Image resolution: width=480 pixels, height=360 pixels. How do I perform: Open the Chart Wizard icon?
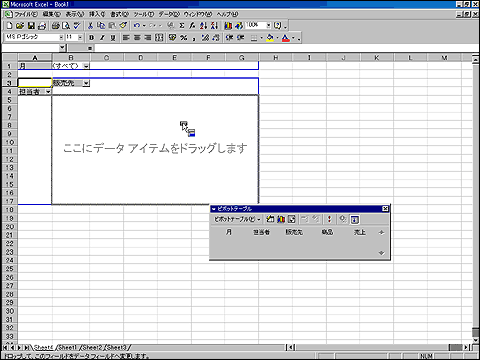228,26
